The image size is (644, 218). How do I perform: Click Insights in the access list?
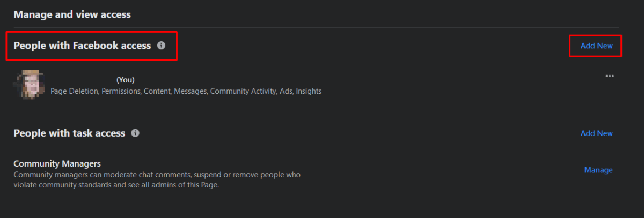coord(309,91)
